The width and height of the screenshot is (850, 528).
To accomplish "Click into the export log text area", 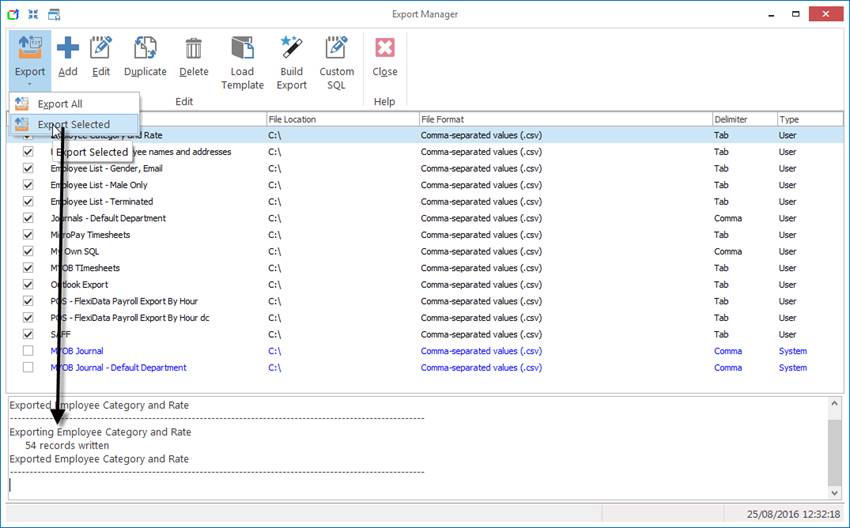I will click(418, 448).
